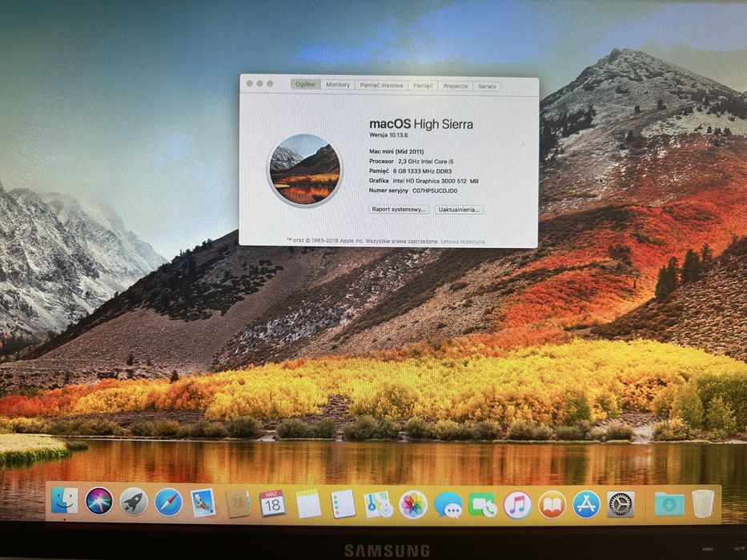Launch Siri from the dock
This screenshot has width=747, height=560.
(99, 501)
